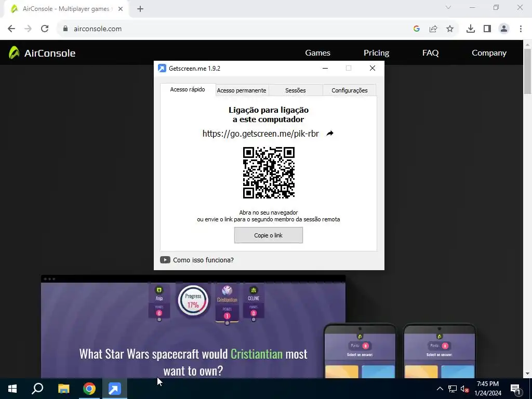Image resolution: width=532 pixels, height=399 pixels.
Task: Minimize the Getscreen.me window
Action: pos(325,68)
